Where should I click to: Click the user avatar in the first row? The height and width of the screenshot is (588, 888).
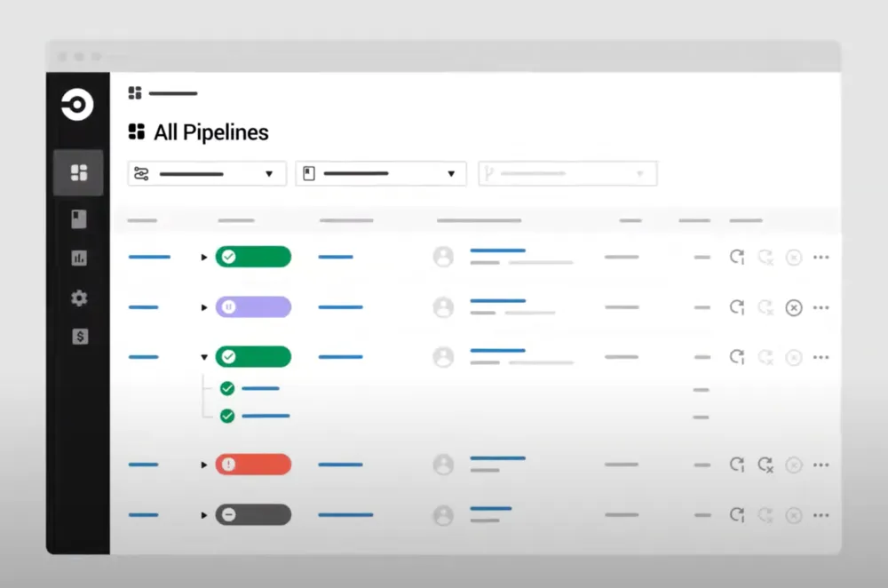(x=443, y=258)
